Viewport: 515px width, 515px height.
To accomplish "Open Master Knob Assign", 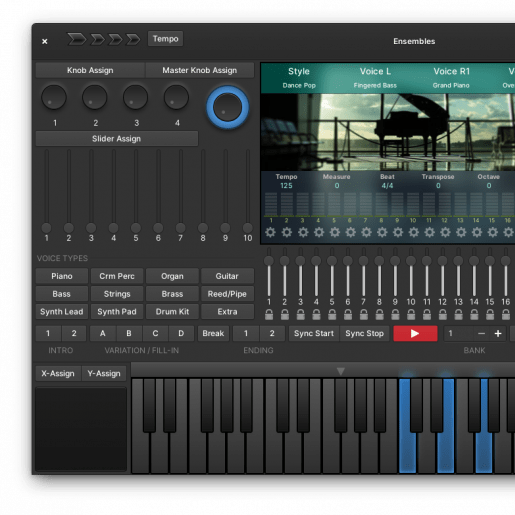I will coord(200,70).
